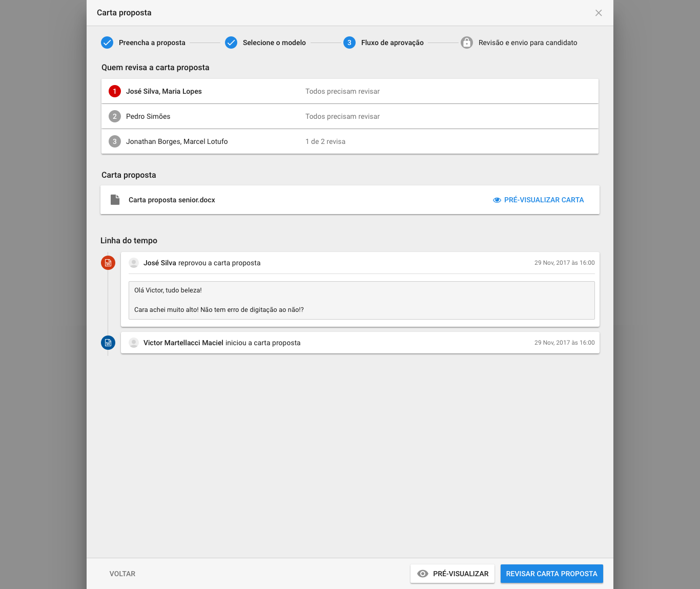Click the gray number 2 reviewer badge
Screen dimensions: 700x589
click(x=115, y=116)
